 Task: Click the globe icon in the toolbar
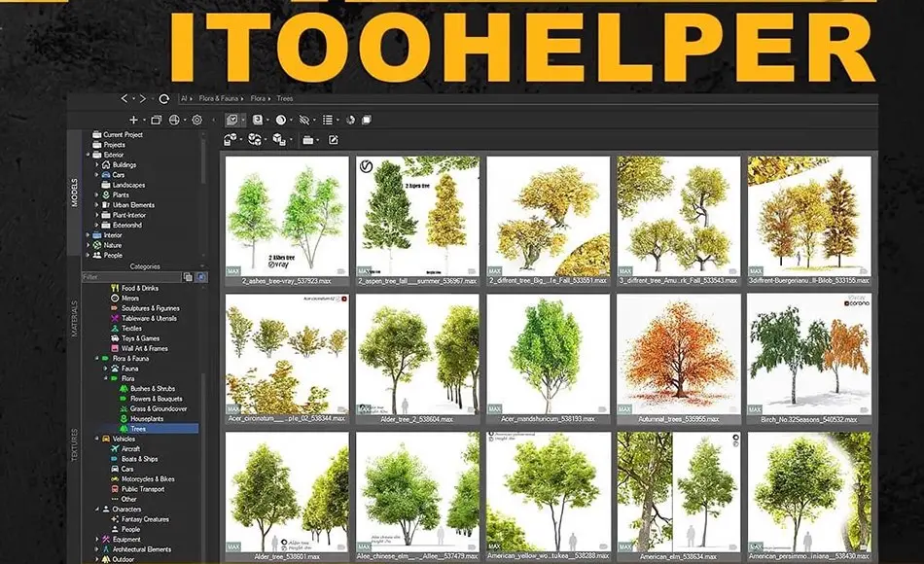[x=174, y=120]
